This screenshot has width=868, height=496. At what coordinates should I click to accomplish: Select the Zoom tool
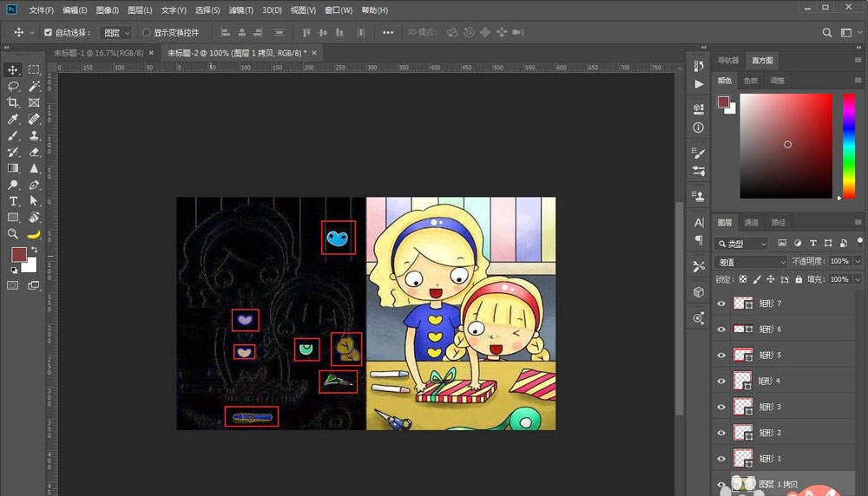click(x=13, y=234)
